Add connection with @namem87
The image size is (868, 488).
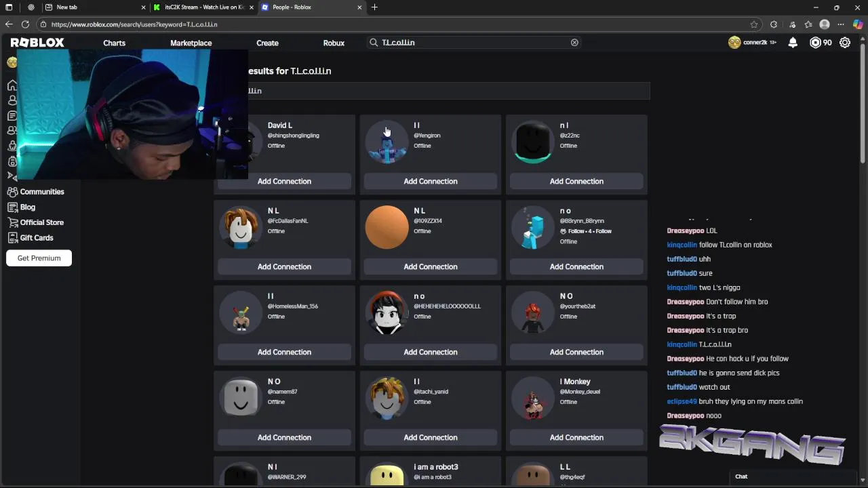[x=284, y=437]
